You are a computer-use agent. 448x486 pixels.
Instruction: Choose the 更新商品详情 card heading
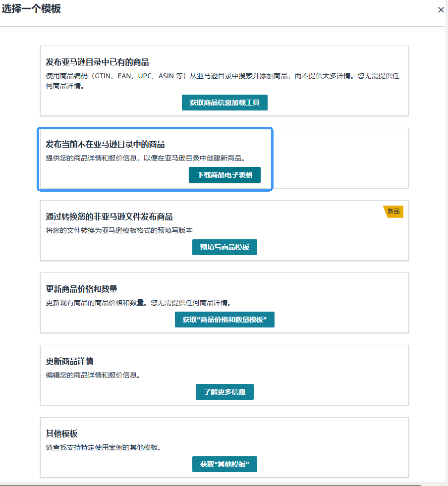pos(69,362)
